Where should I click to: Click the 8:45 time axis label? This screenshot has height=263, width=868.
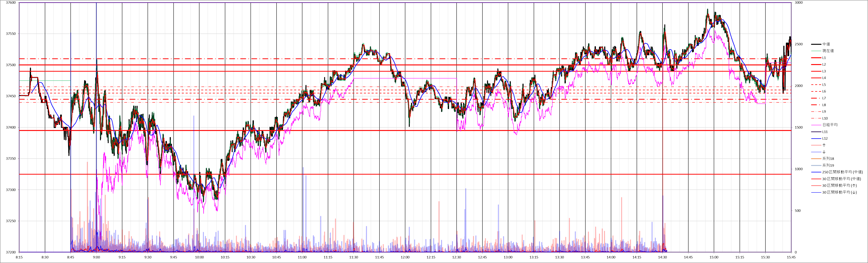71,257
